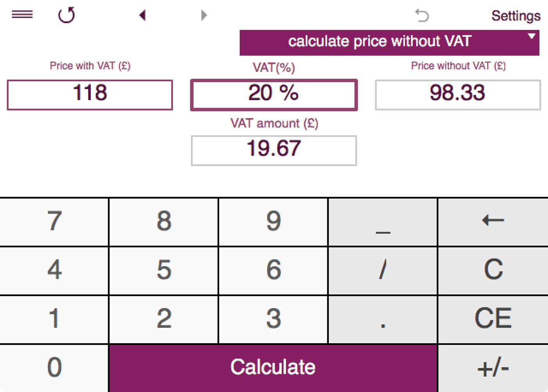Navigate back using the left arrow icon
Image resolution: width=548 pixels, height=392 pixels.
coord(142,15)
